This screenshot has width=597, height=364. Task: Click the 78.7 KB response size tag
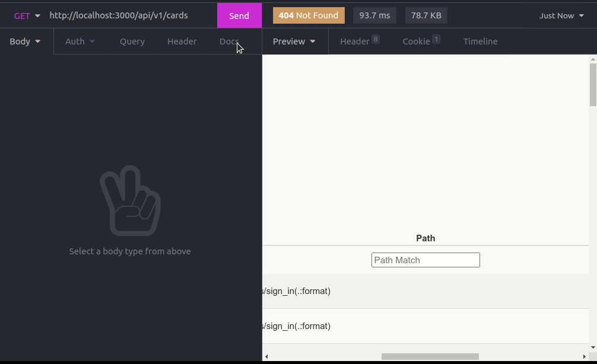coord(426,15)
